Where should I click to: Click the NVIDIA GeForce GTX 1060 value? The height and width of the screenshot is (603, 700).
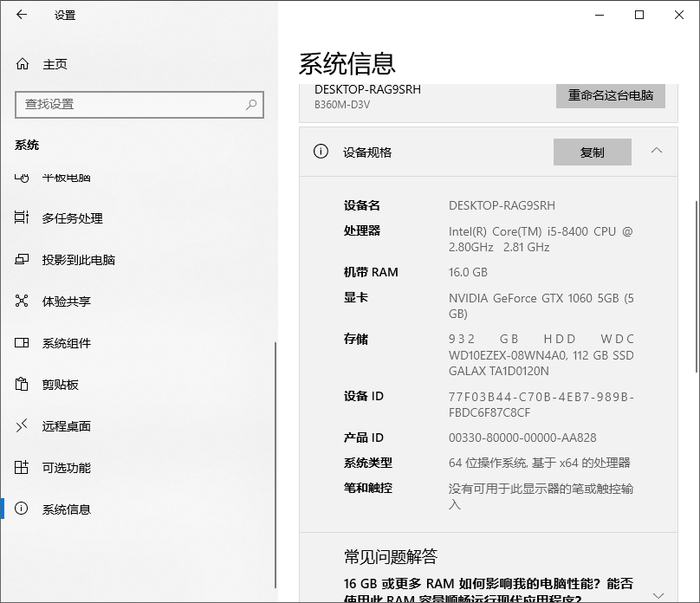click(541, 306)
